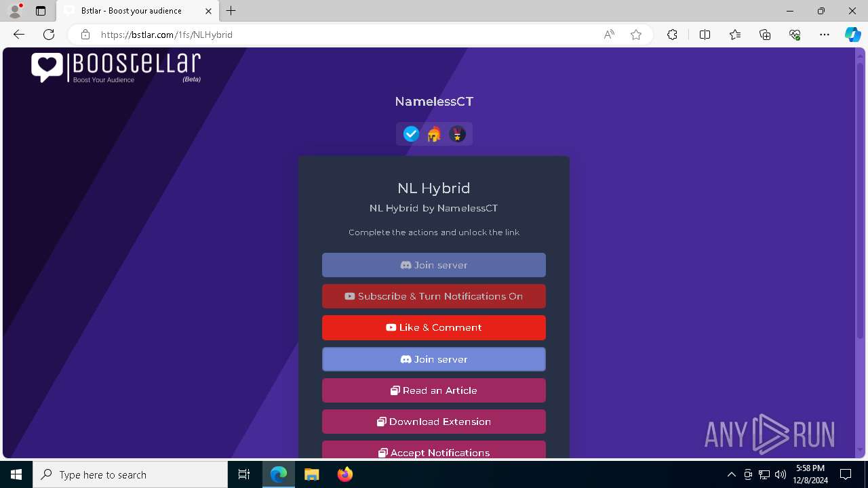
Task: Start Read aloud in address bar
Action: coord(609,35)
